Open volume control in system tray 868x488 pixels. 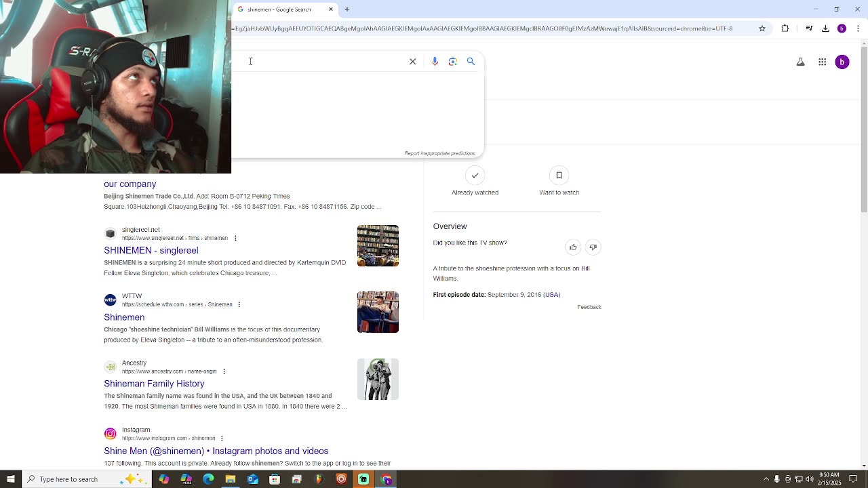click(x=810, y=479)
